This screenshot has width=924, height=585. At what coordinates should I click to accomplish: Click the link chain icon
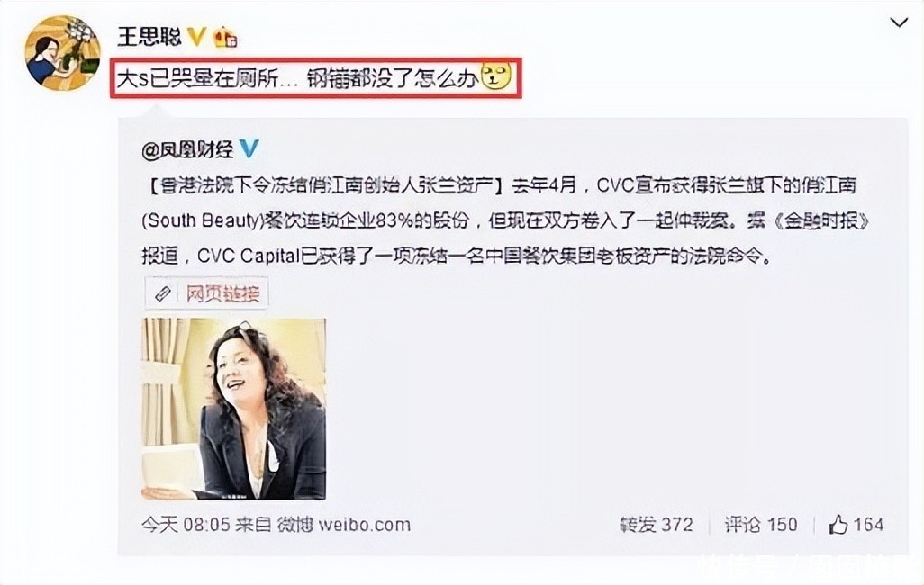(163, 292)
